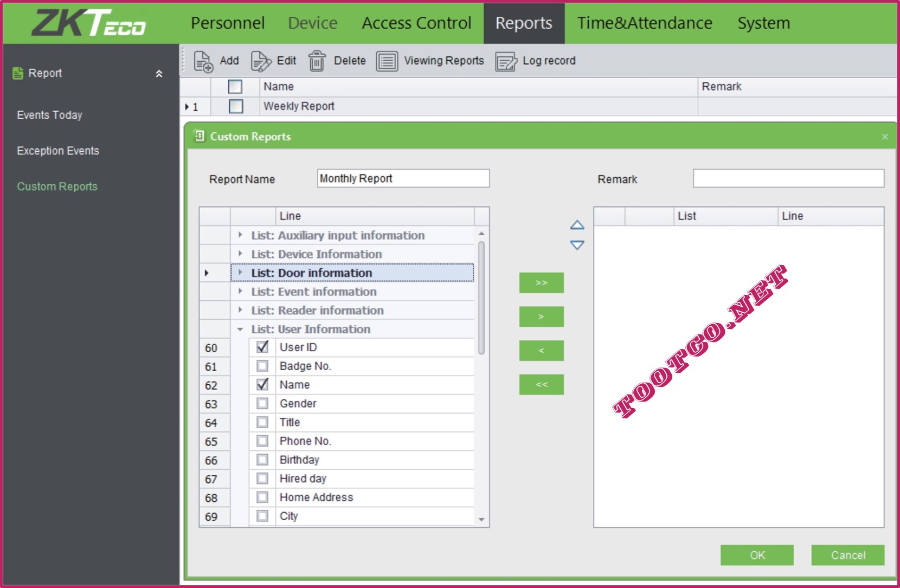Click the Add report toolbar icon
The width and height of the screenshot is (900, 588).
(x=204, y=61)
